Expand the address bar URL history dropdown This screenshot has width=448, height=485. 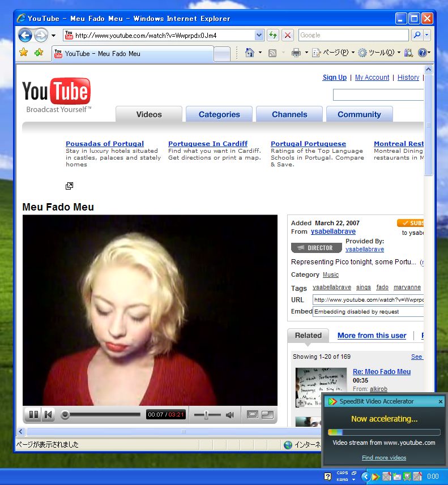click(259, 35)
